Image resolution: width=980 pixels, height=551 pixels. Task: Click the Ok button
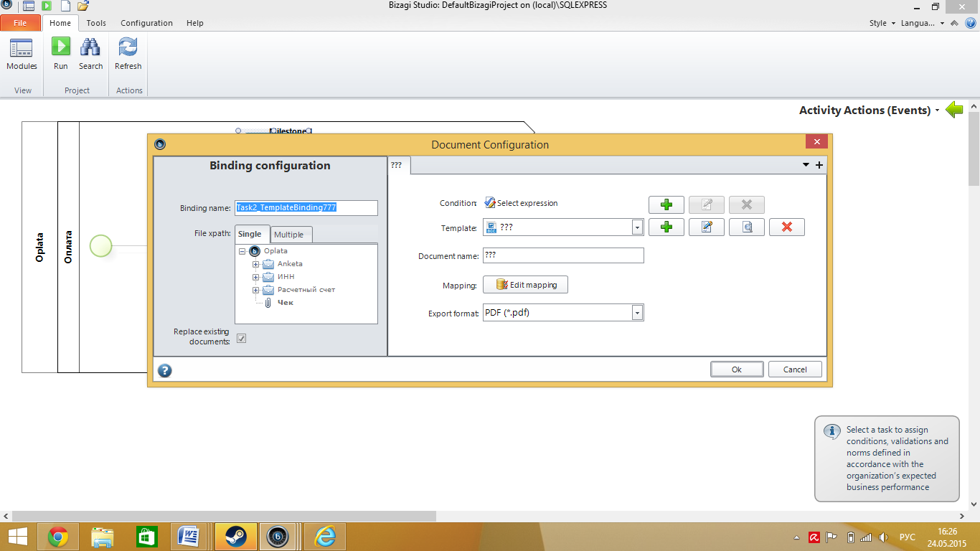pyautogui.click(x=737, y=369)
